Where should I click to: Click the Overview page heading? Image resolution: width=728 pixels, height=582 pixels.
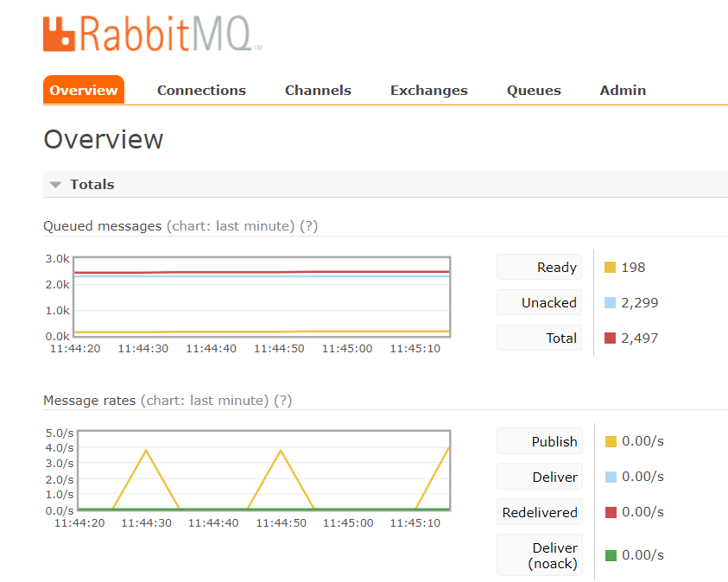pyautogui.click(x=104, y=139)
